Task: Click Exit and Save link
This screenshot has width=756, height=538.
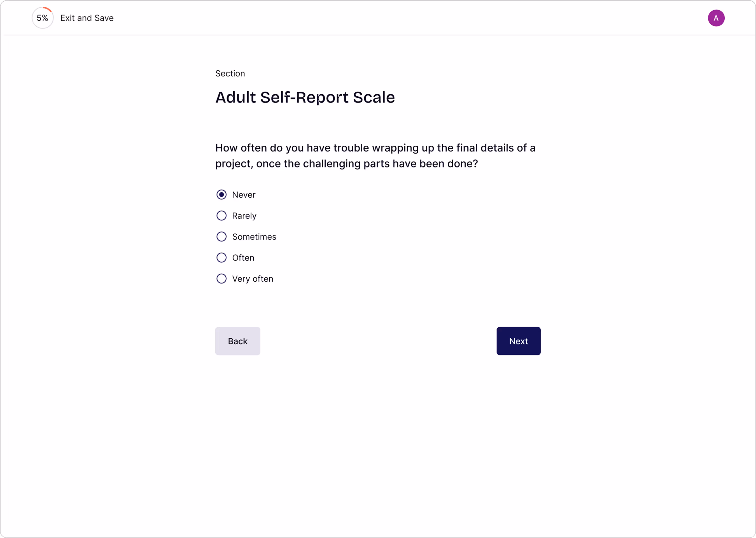Action: pos(87,18)
